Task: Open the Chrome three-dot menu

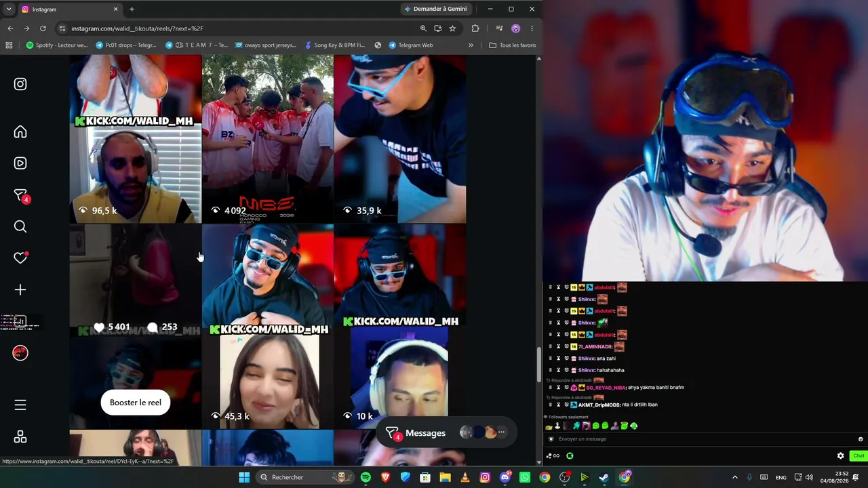Action: pyautogui.click(x=532, y=28)
